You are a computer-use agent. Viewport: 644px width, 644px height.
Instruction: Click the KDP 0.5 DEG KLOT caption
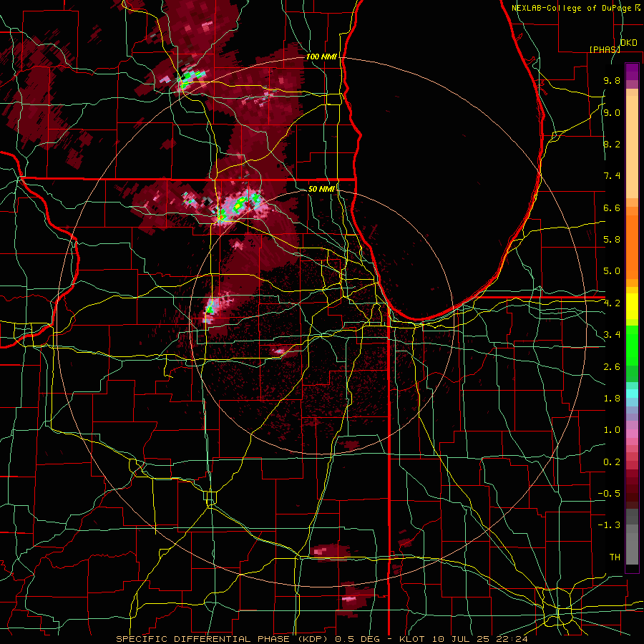point(321,639)
